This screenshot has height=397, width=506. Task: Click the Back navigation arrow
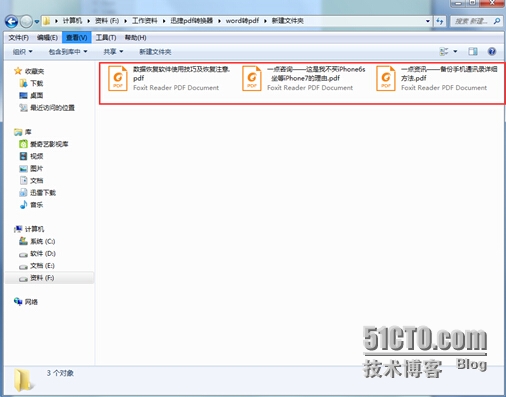click(x=12, y=22)
